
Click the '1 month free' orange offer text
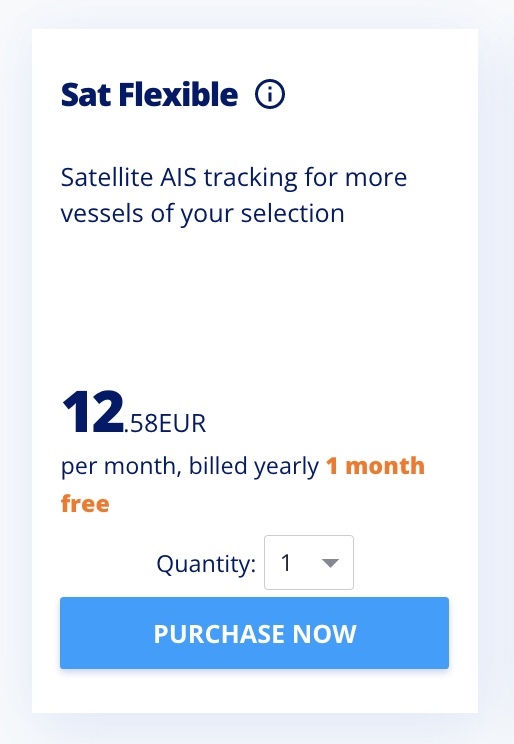243,484
